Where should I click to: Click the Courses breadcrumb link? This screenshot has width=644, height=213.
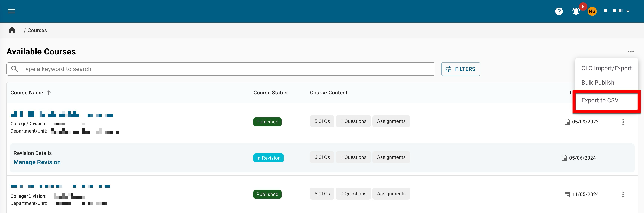[37, 30]
